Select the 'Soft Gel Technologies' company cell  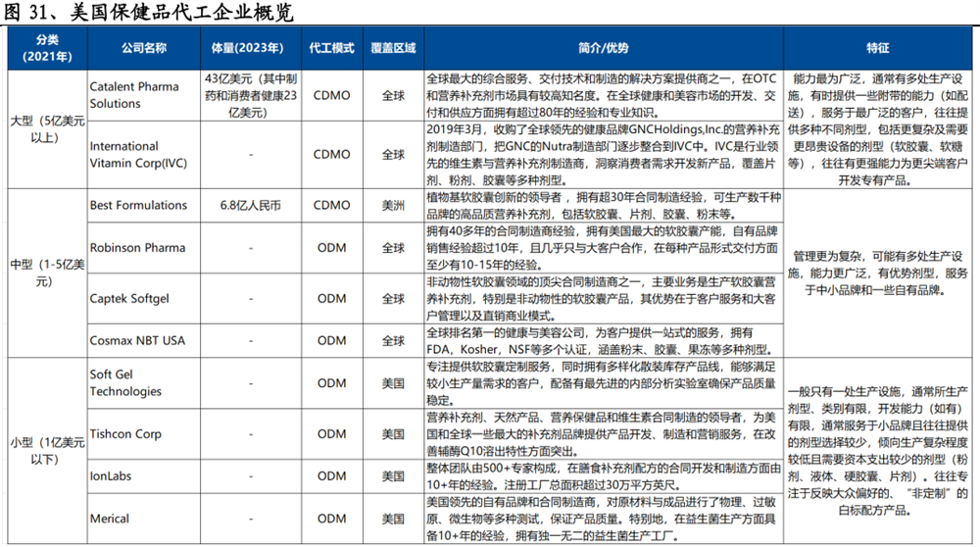(144, 382)
